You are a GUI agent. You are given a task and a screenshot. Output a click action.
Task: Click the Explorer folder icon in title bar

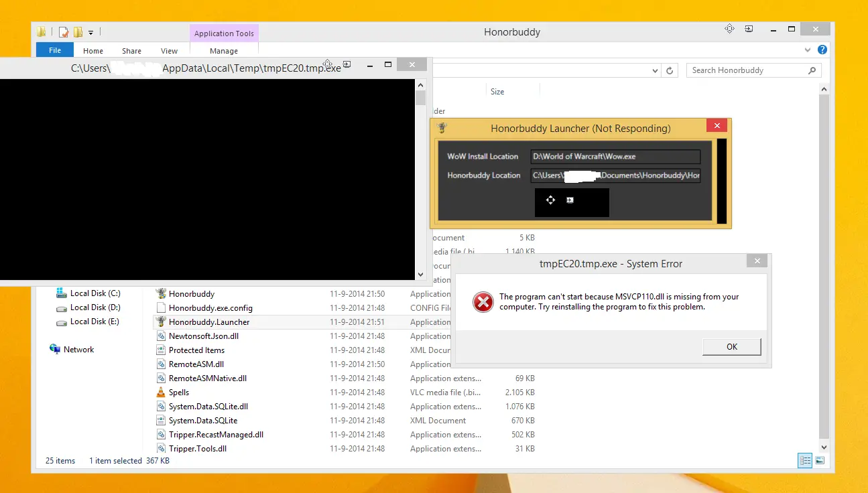(x=42, y=31)
